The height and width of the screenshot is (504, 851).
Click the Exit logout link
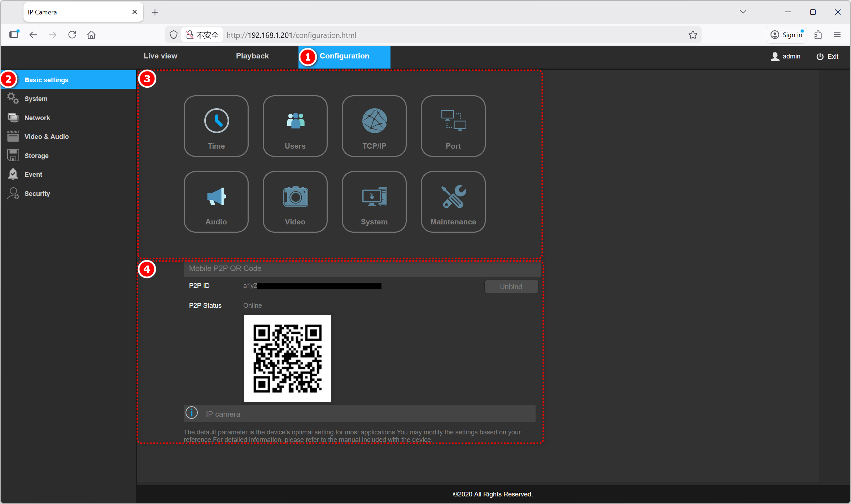(828, 56)
